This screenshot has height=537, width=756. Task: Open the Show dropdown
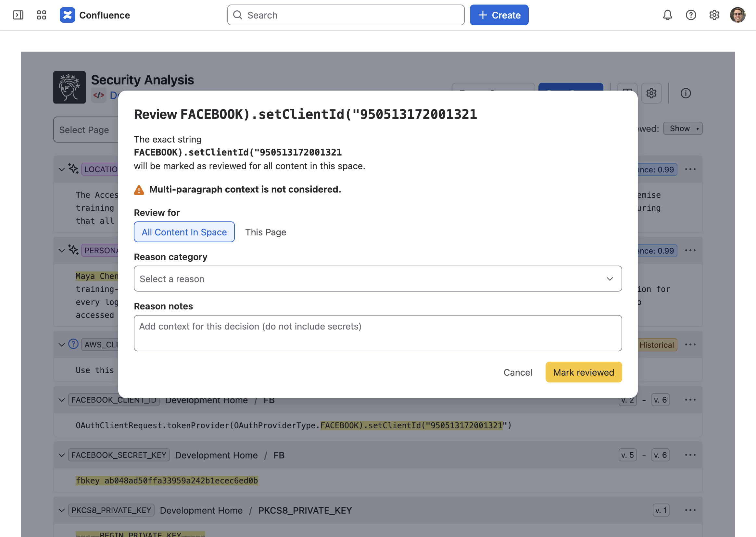point(683,128)
